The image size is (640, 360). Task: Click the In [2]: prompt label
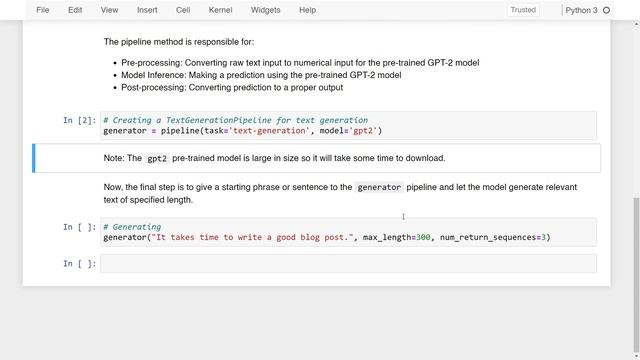80,120
